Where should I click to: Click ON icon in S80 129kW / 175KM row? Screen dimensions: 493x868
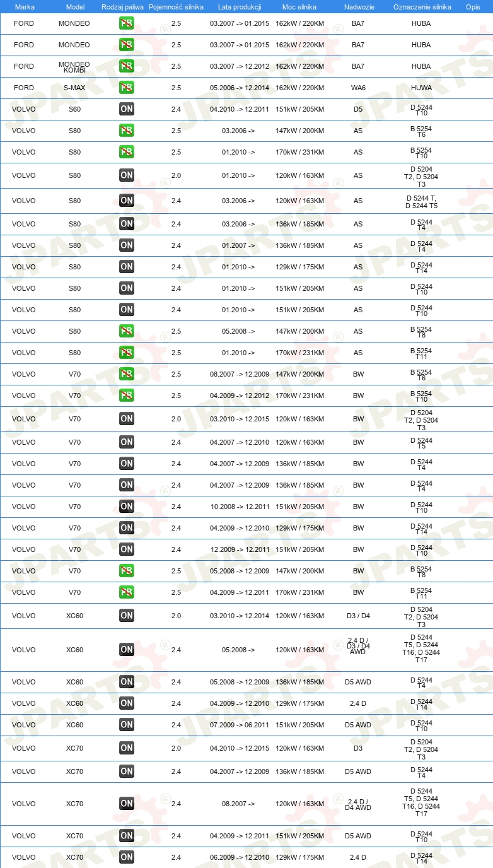click(x=127, y=267)
